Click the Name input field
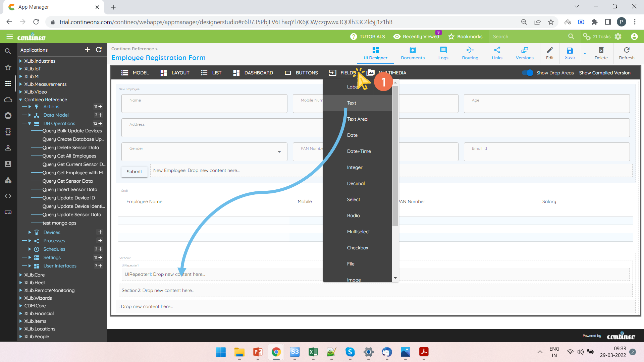 (x=204, y=104)
